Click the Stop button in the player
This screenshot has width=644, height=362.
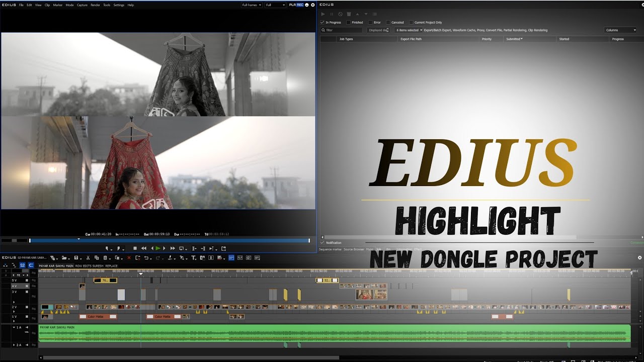[135, 248]
